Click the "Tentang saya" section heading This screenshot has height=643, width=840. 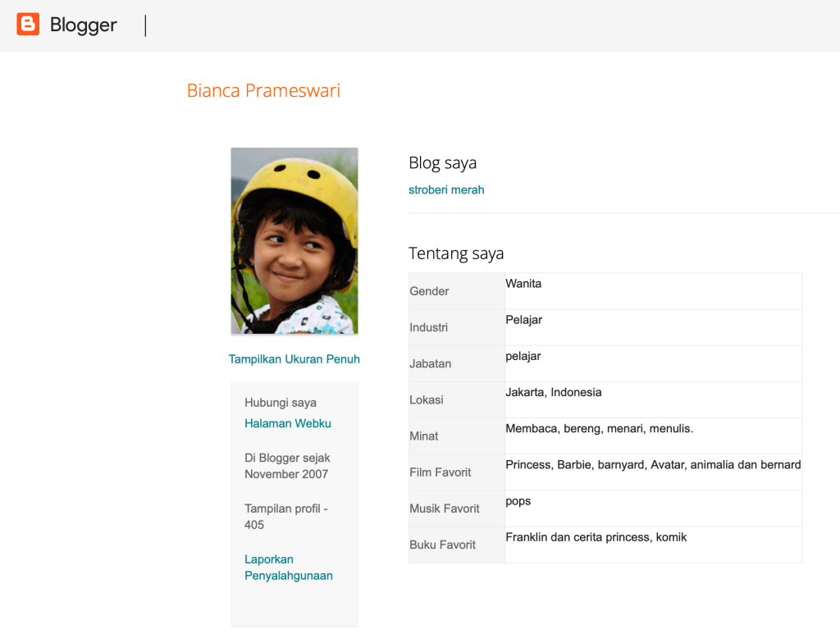pos(455,253)
